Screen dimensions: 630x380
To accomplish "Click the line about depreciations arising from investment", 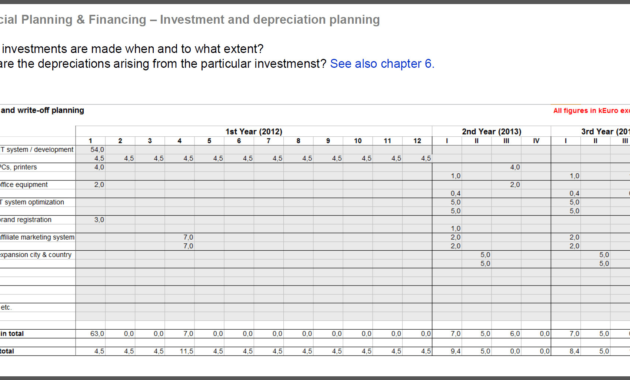I will click(163, 64).
